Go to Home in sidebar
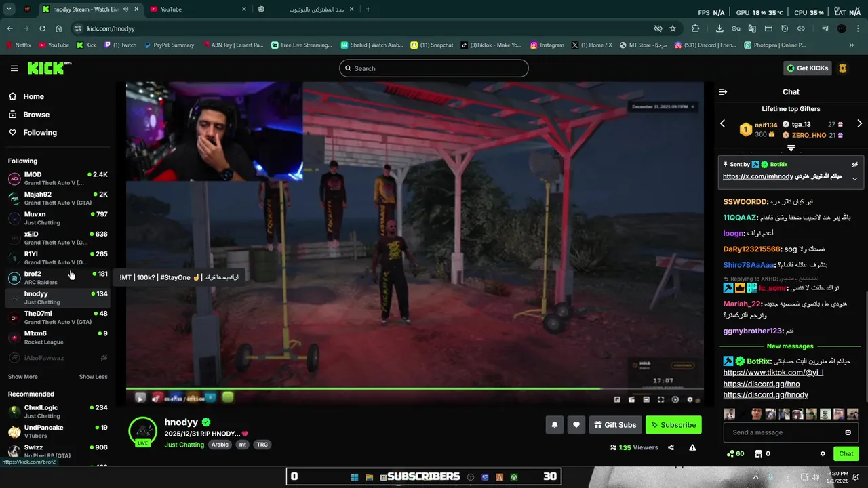The height and width of the screenshot is (488, 868). [x=33, y=96]
